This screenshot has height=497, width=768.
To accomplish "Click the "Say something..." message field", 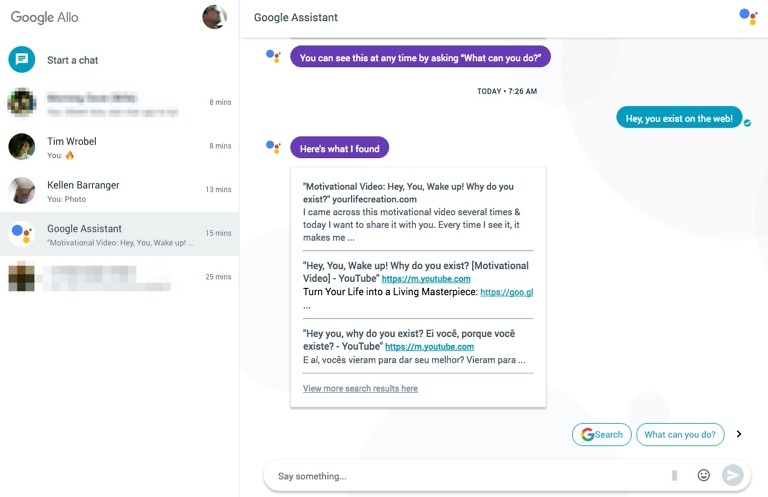I will (460, 476).
